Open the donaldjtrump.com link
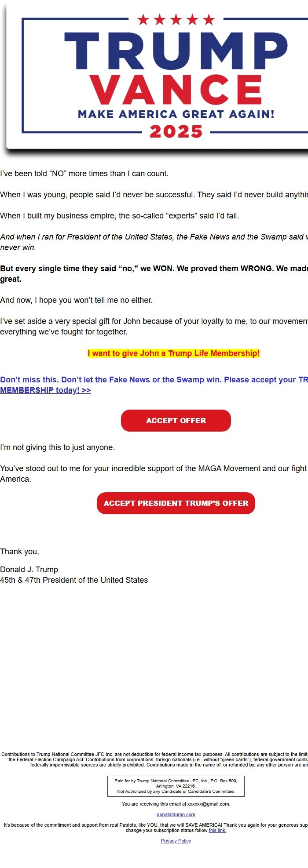Screen dimensions: 308x868 click(x=176, y=814)
